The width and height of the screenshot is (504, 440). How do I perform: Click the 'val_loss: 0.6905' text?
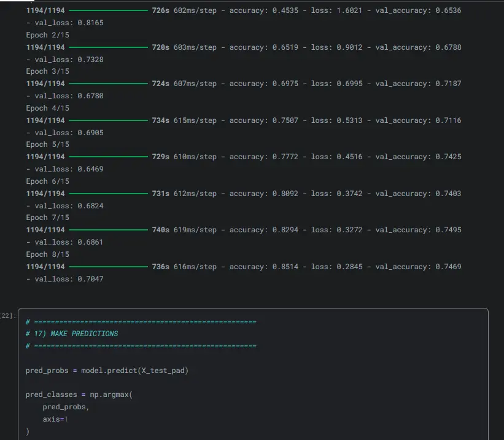(x=69, y=133)
